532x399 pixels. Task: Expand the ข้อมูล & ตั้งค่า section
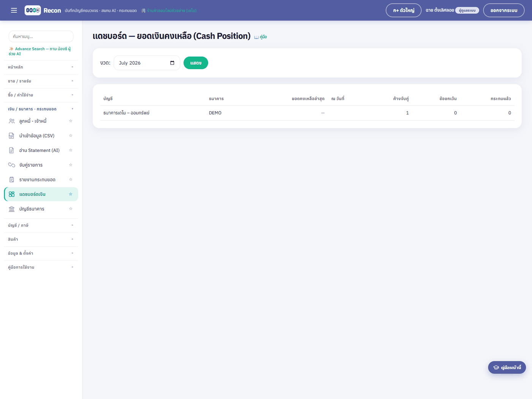coord(41,253)
